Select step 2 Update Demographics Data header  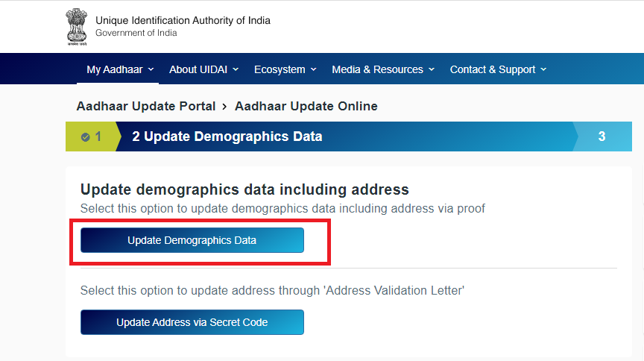tap(227, 136)
